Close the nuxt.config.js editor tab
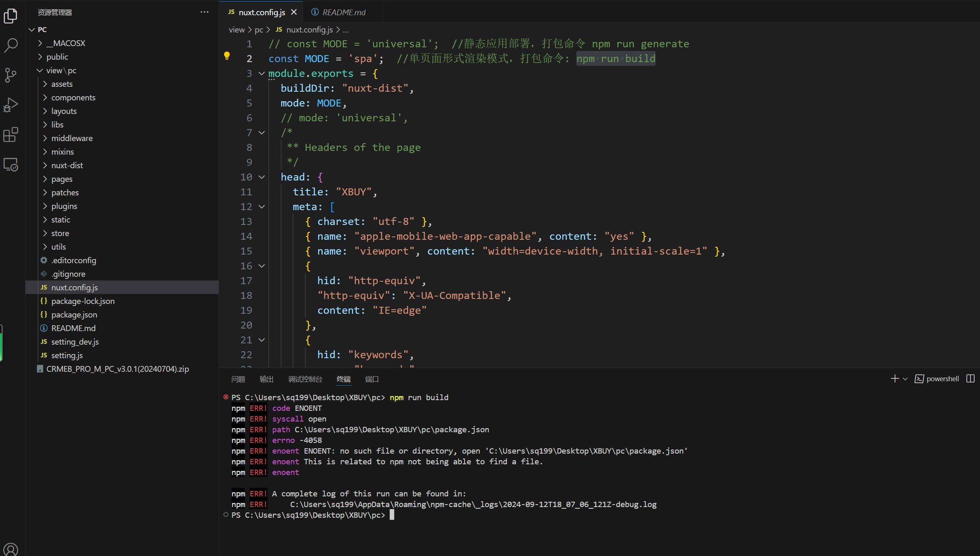 coord(294,12)
